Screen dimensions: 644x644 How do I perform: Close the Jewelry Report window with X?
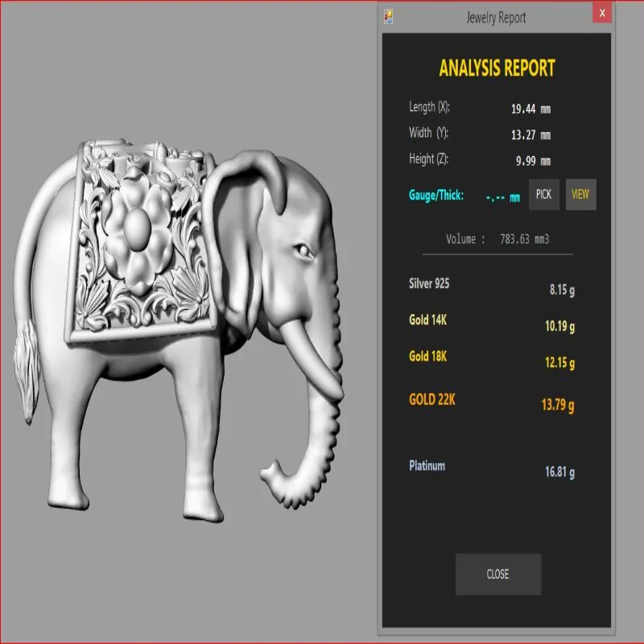(601, 13)
